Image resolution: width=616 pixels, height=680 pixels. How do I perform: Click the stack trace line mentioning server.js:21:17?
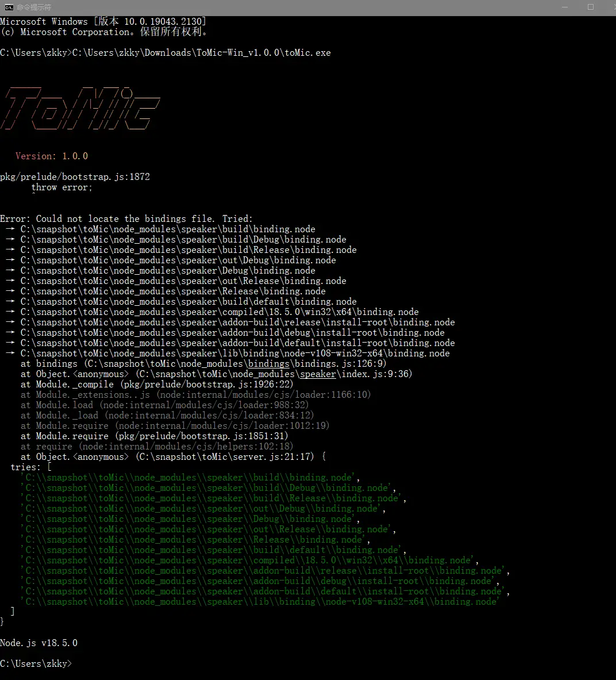point(172,457)
